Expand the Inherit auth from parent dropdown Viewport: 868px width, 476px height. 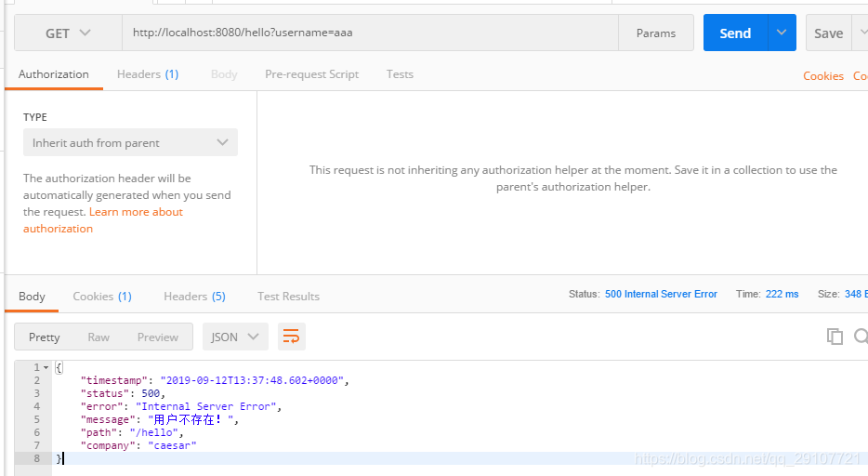tap(131, 143)
